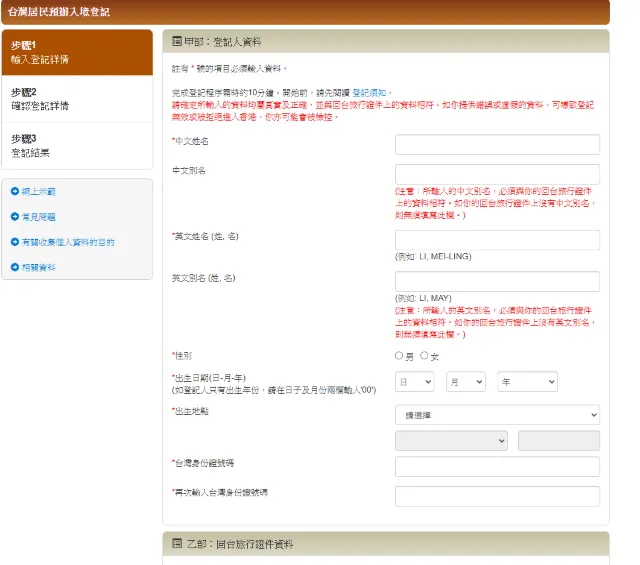The width and height of the screenshot is (640, 565).
Task: Click arrow icon beside 相關資料
Action: click(15, 267)
